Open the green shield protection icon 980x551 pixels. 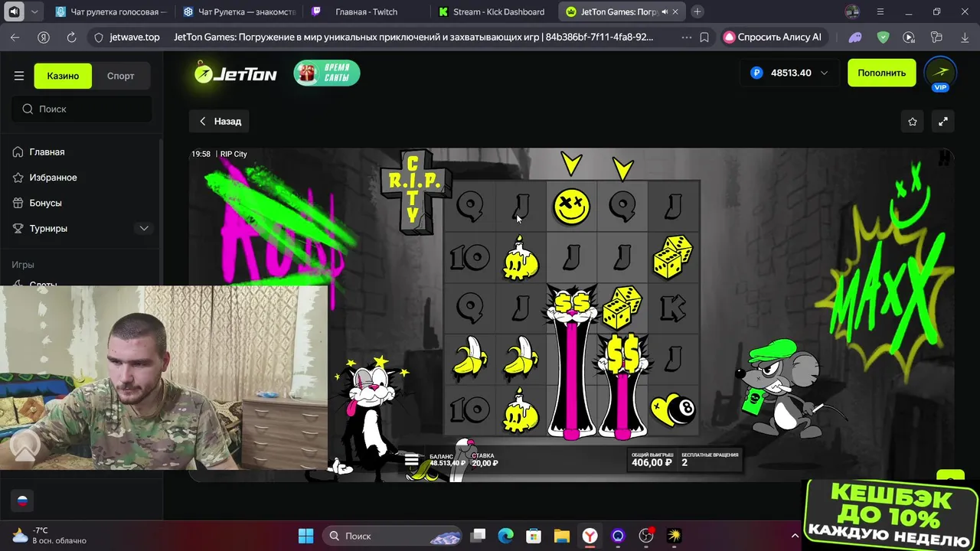[883, 37]
